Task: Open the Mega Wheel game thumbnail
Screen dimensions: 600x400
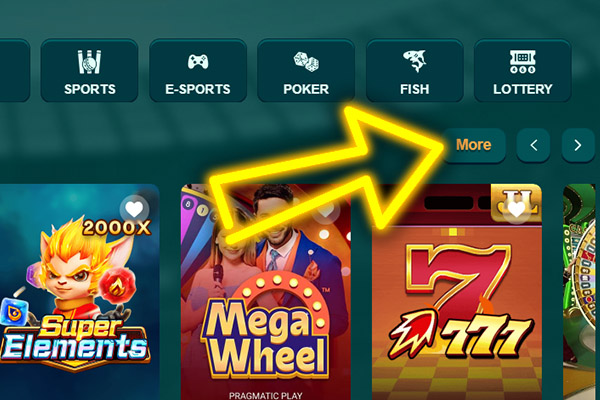Action: (266, 292)
